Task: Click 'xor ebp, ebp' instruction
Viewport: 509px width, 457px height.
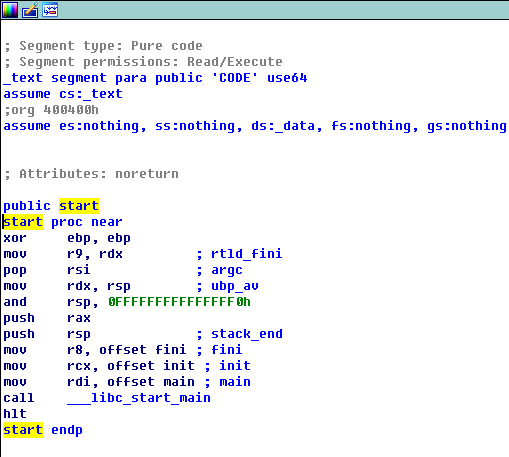Action: [x=67, y=238]
